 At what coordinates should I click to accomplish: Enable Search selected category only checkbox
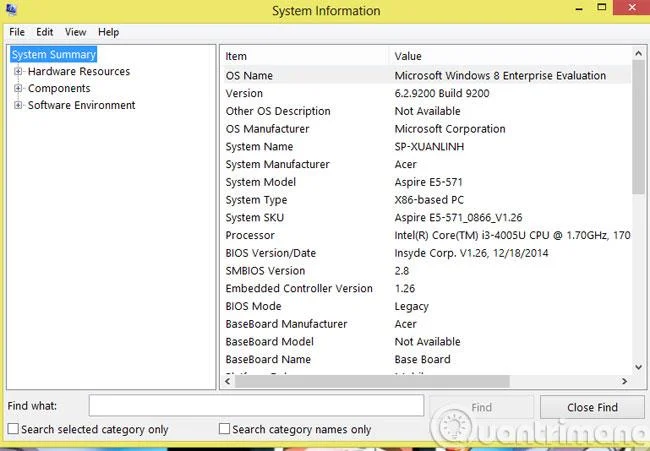[x=13, y=429]
